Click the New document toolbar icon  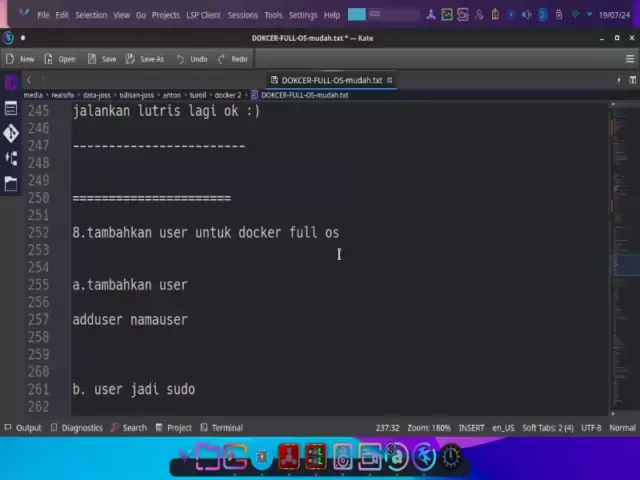click(20, 59)
